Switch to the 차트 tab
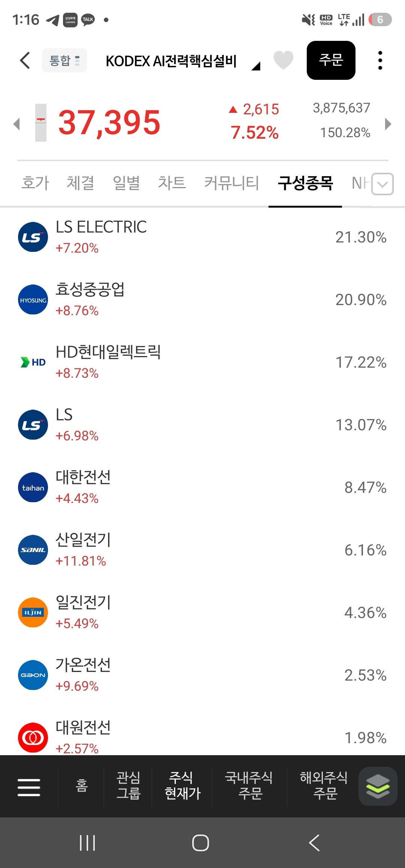Viewport: 405px width, 868px height. tap(172, 183)
